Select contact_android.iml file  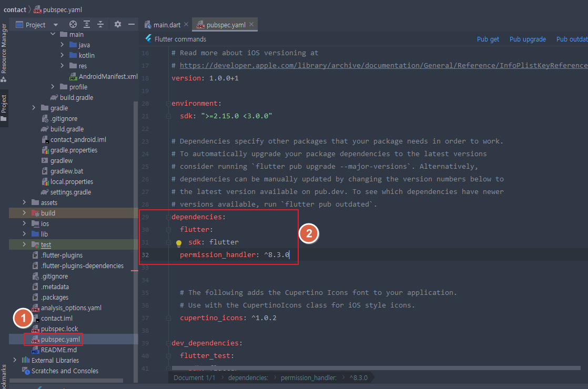click(x=74, y=139)
